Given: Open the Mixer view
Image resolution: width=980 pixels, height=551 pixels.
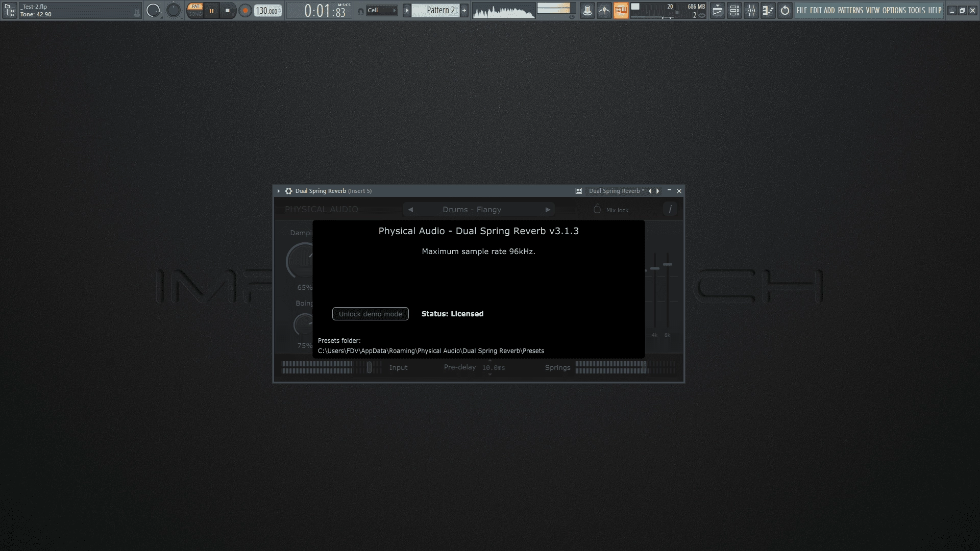Looking at the screenshot, I should click(x=751, y=10).
